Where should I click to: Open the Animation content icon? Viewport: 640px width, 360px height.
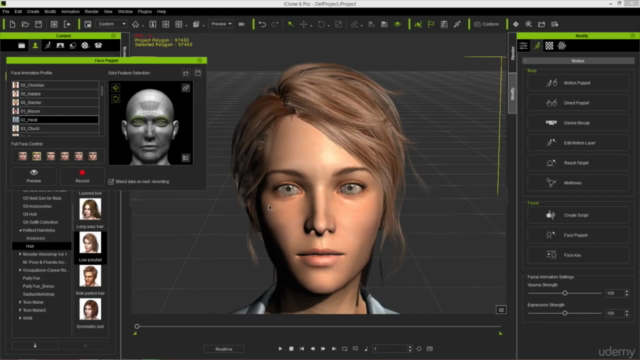(48, 45)
